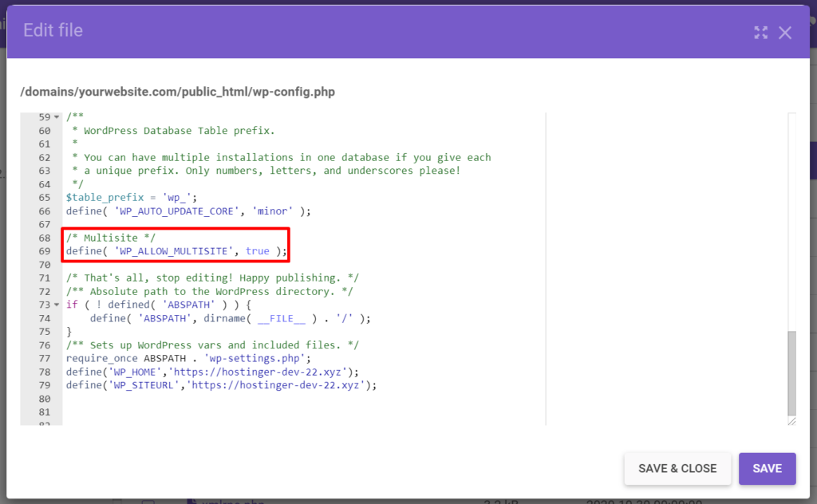Click line number 67 in the gutter

pos(45,224)
